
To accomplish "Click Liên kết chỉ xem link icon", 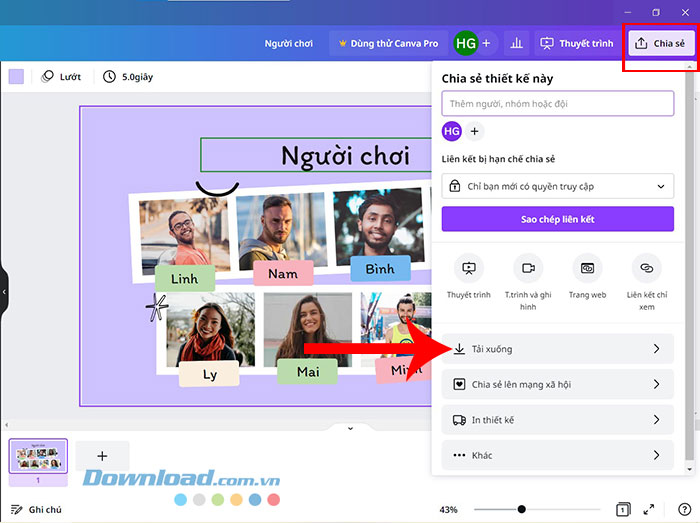I will [646, 269].
